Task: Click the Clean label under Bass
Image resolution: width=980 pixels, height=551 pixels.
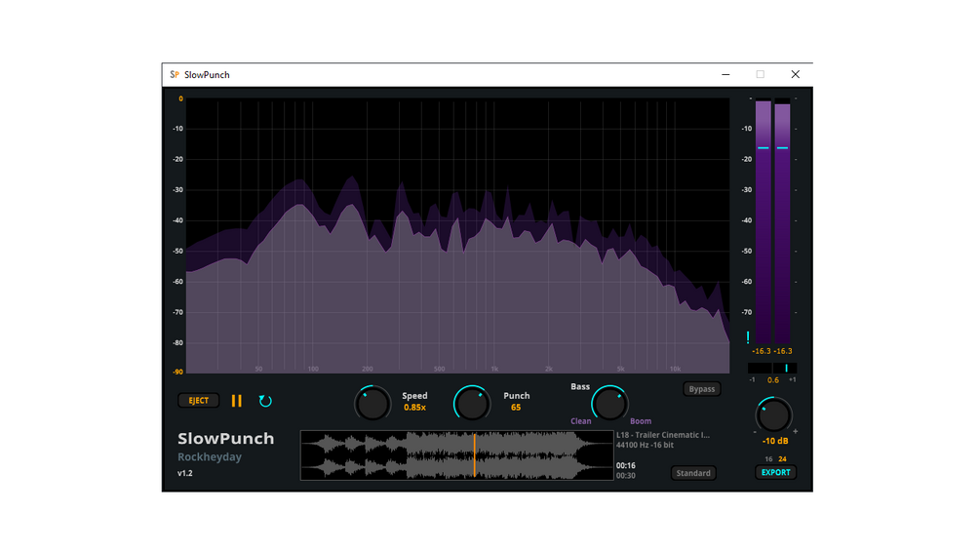Action: point(580,421)
